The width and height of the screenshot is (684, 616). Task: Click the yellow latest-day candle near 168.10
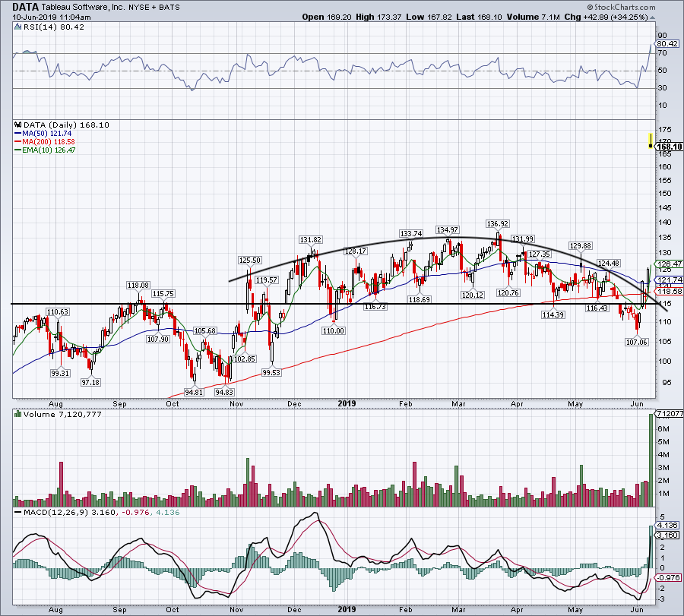click(x=651, y=141)
